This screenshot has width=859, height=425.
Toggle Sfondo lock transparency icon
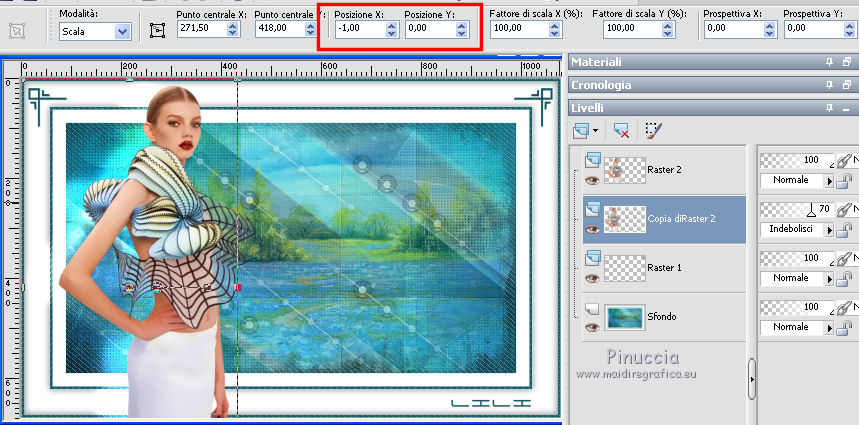845,328
